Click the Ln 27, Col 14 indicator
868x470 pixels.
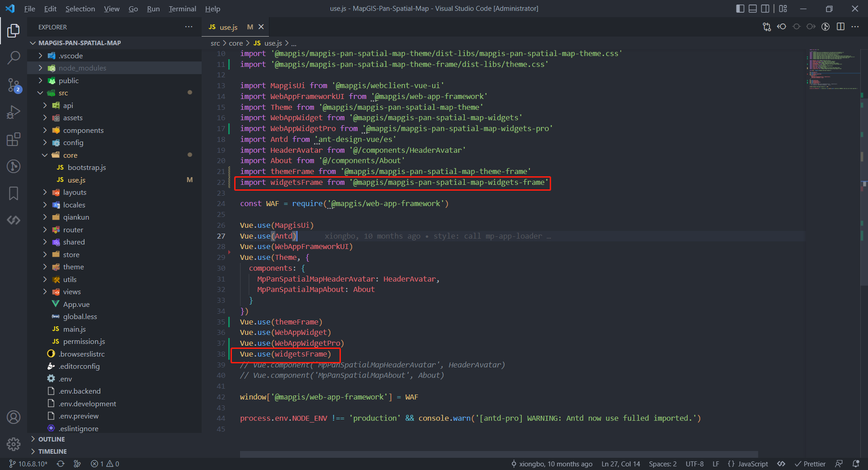pos(621,464)
